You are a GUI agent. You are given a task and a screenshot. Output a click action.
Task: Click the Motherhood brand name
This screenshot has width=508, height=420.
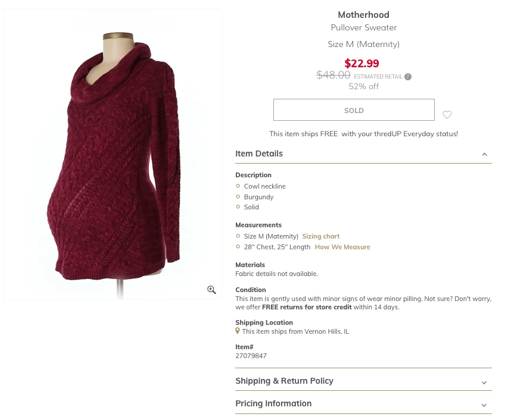click(363, 14)
